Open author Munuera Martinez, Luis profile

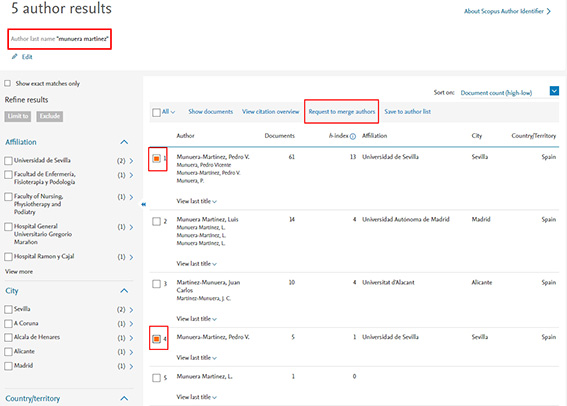click(207, 219)
